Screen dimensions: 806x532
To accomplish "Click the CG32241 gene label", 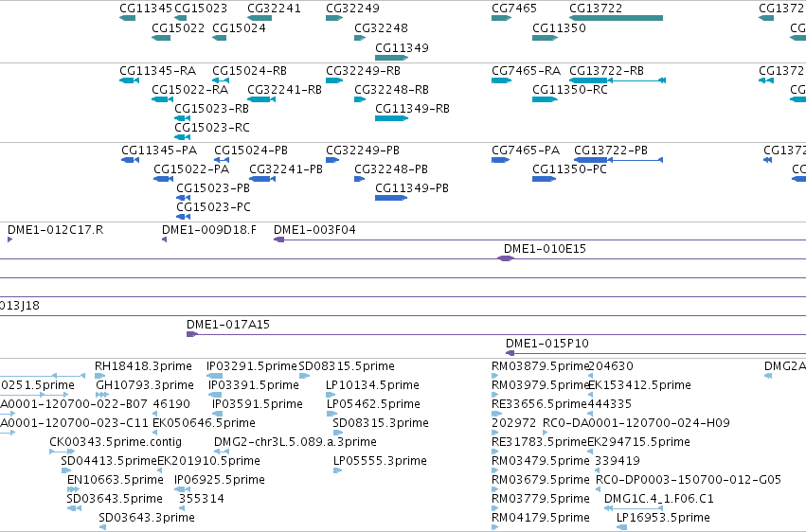I will [274, 9].
